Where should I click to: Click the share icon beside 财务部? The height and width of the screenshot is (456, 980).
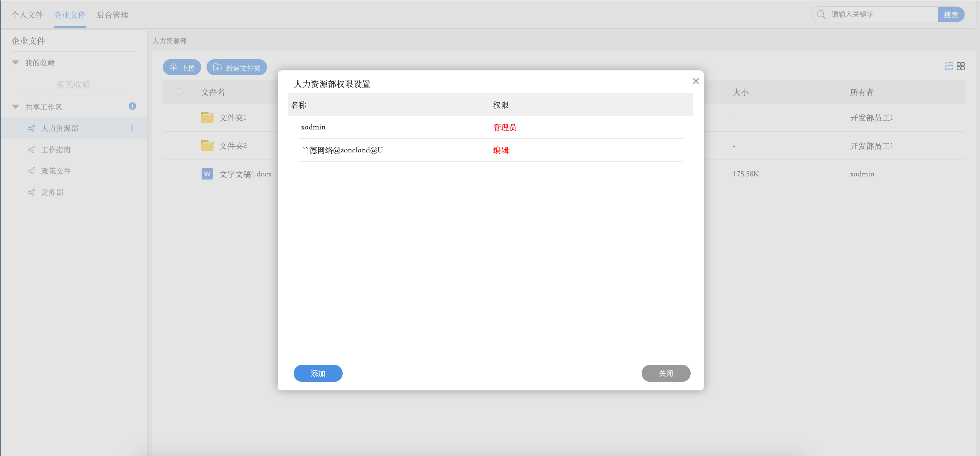pos(31,192)
